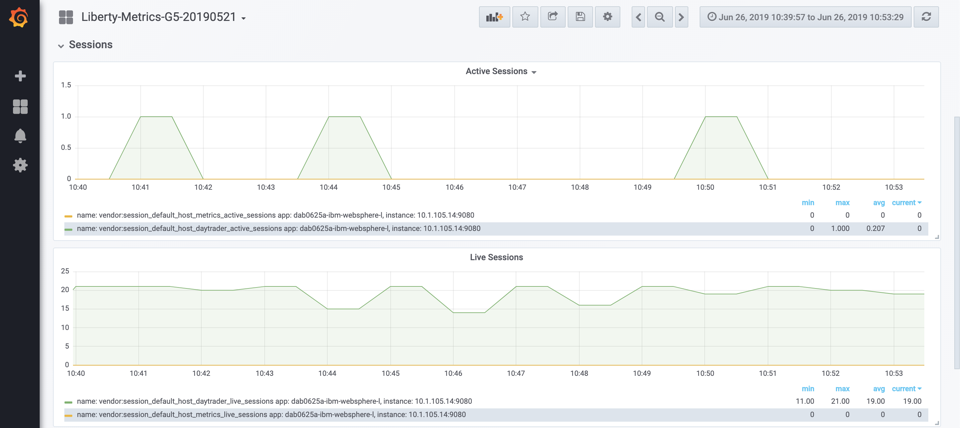Open the Liberty-Metrics-G5-20190521 dashboard picker
The image size is (960, 428).
tap(163, 17)
